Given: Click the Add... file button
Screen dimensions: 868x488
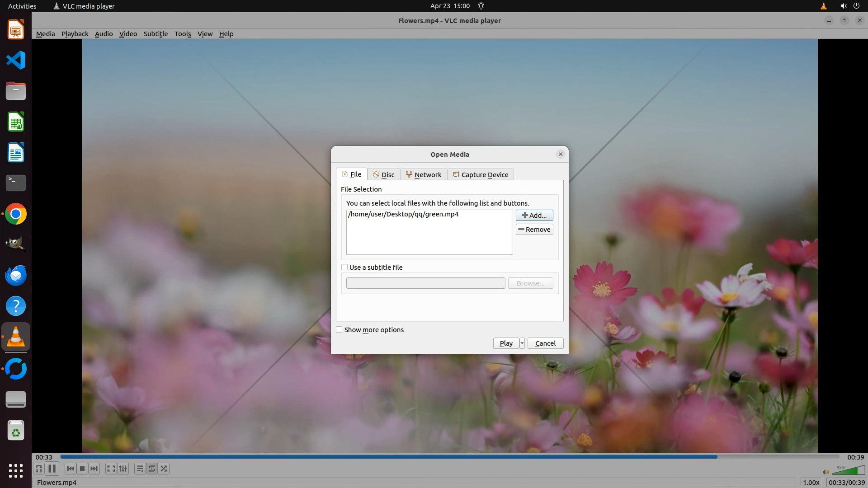Looking at the screenshot, I should coord(534,216).
